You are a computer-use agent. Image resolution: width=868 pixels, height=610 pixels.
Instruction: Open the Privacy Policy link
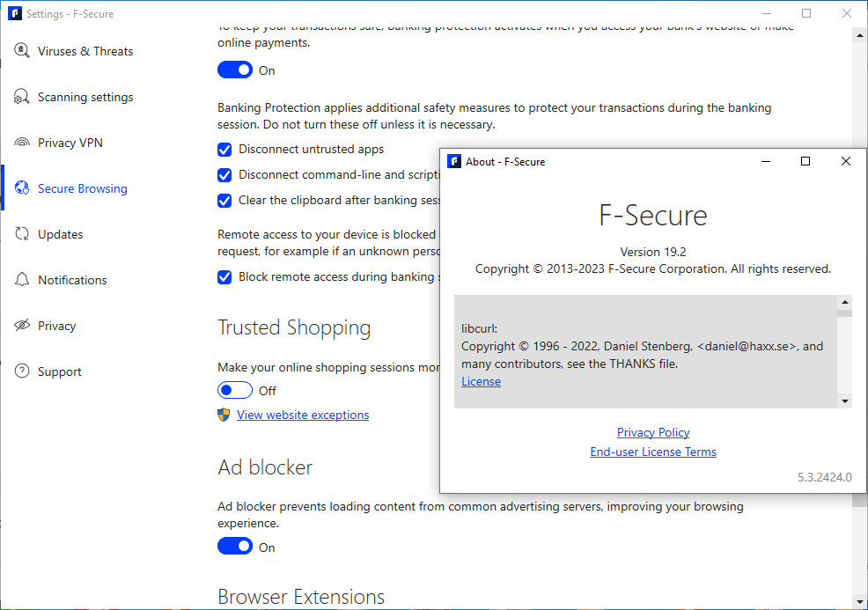tap(653, 432)
